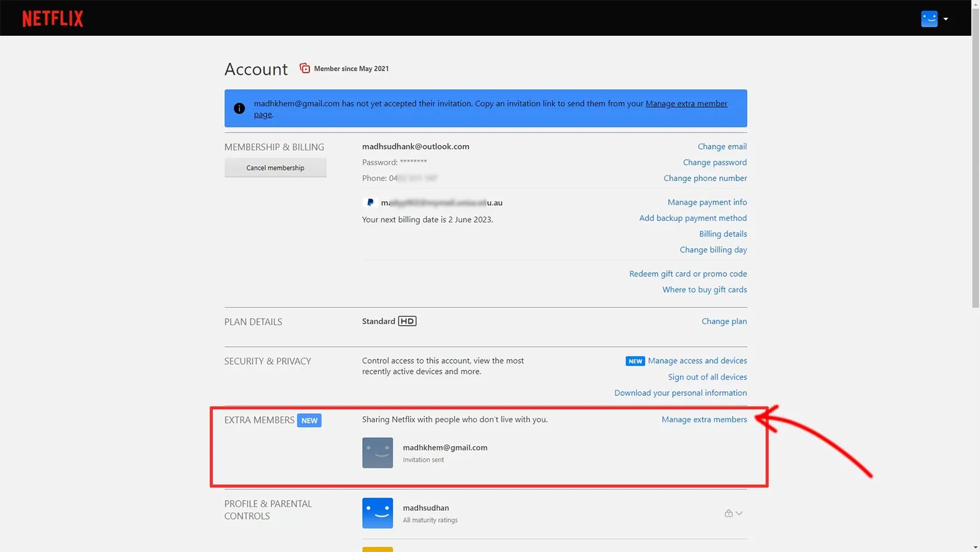This screenshot has width=980, height=552.
Task: Click the extra member avatar for madhkhem@gmail.com
Action: coord(377,452)
